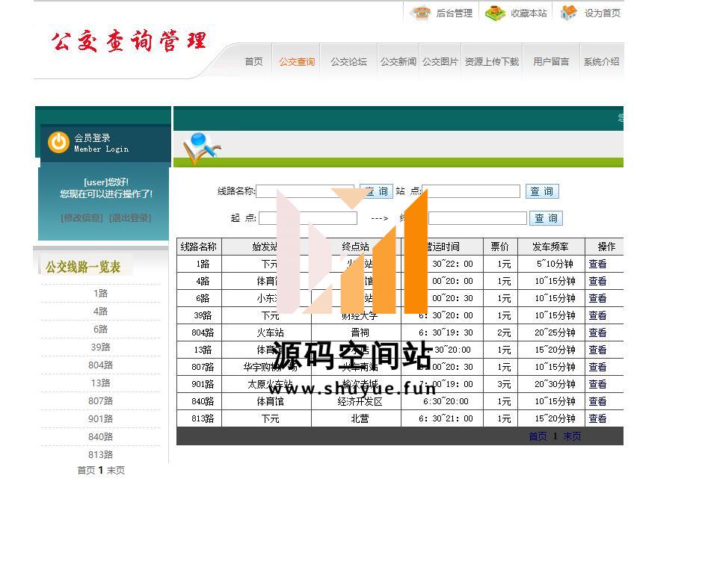
Task: Select 804路 in sidebar route list
Action: point(101,365)
